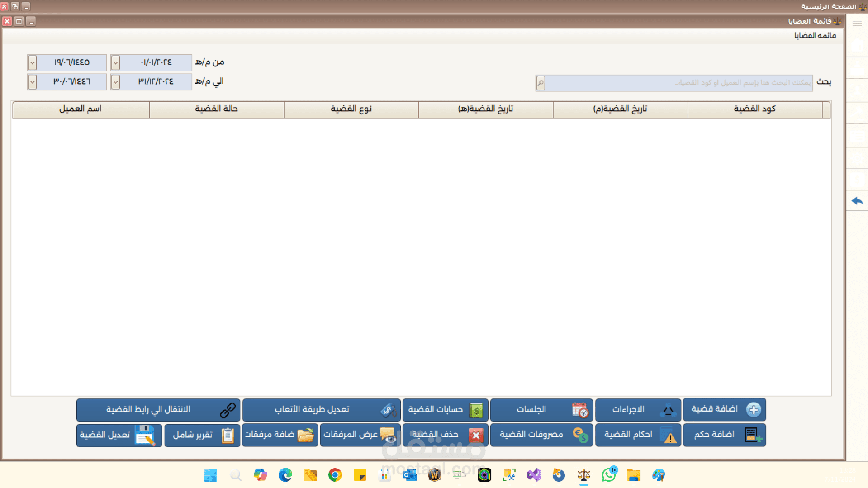Click ضافة مرفقات (add attachments) button
The width and height of the screenshot is (868, 488).
click(280, 435)
